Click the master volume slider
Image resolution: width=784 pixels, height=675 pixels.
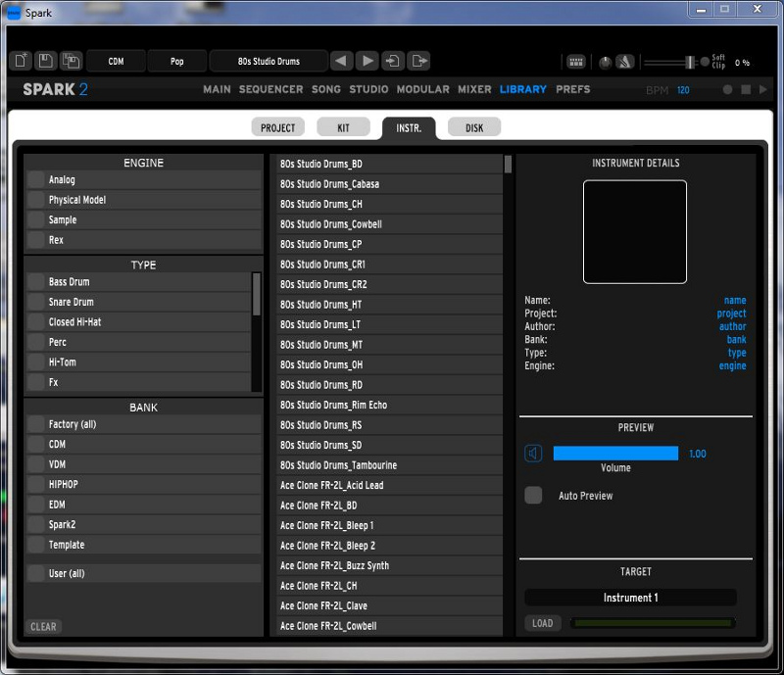click(671, 63)
